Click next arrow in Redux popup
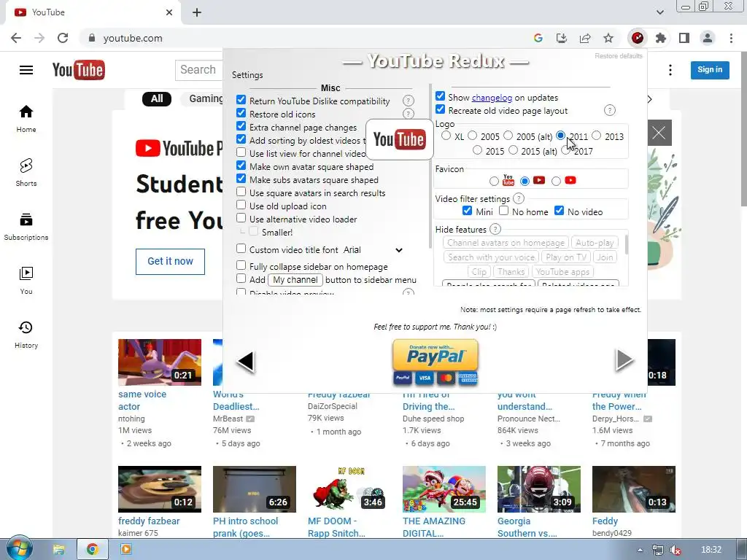Image resolution: width=747 pixels, height=560 pixels. click(x=624, y=360)
